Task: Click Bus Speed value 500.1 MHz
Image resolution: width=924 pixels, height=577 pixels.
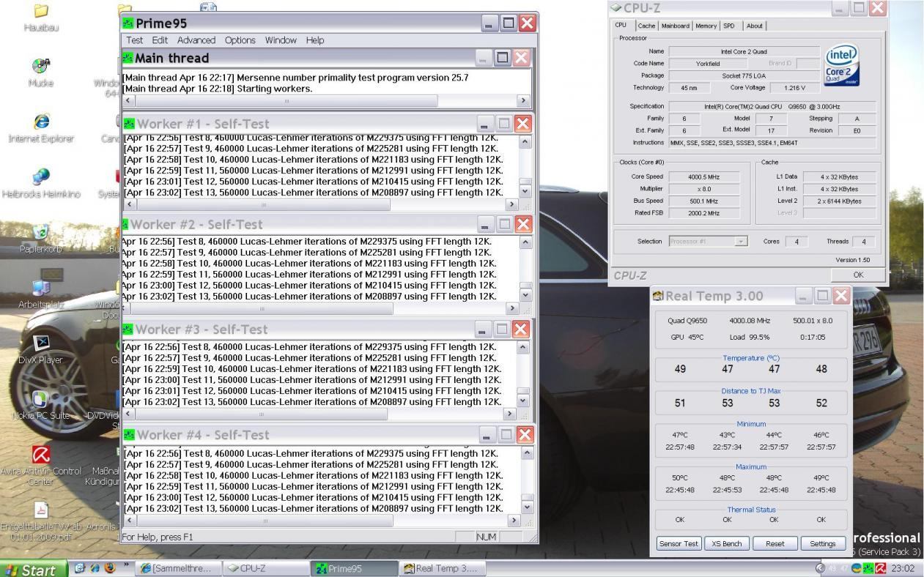Action: tap(704, 201)
